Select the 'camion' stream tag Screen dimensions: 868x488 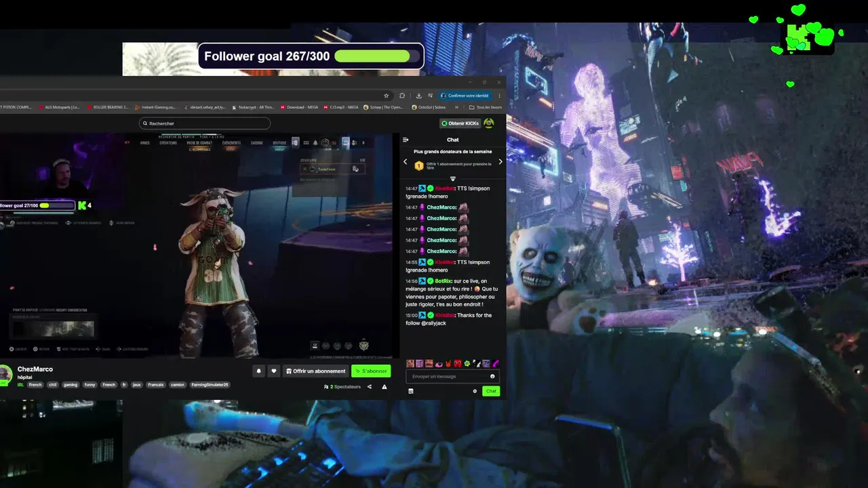point(178,385)
